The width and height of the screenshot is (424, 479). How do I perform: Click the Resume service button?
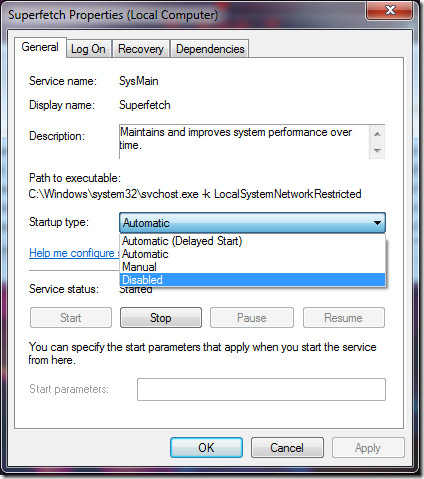(x=343, y=318)
